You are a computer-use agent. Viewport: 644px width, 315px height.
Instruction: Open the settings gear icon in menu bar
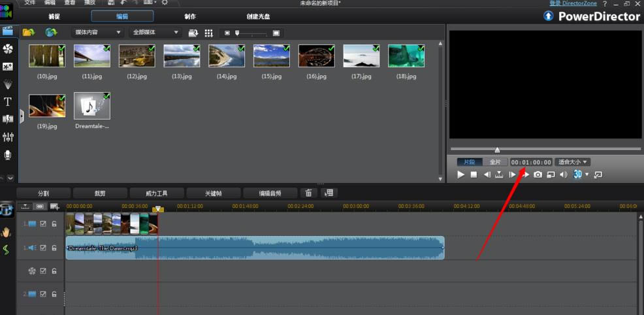coord(165,3)
